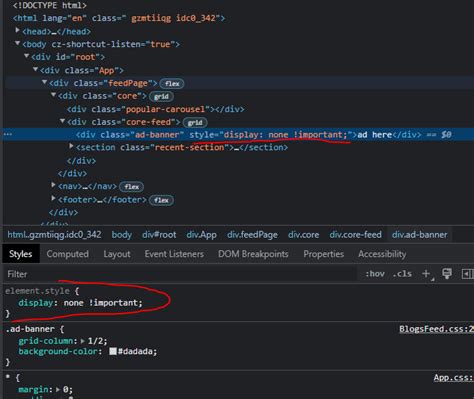Viewport: 474px width, 399px height.
Task: Select the body breadcrumb
Action: (x=122, y=235)
